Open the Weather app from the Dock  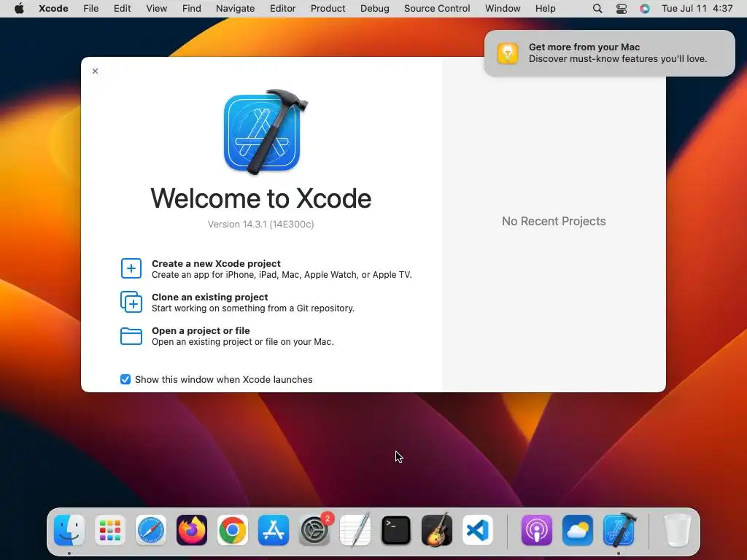click(578, 530)
